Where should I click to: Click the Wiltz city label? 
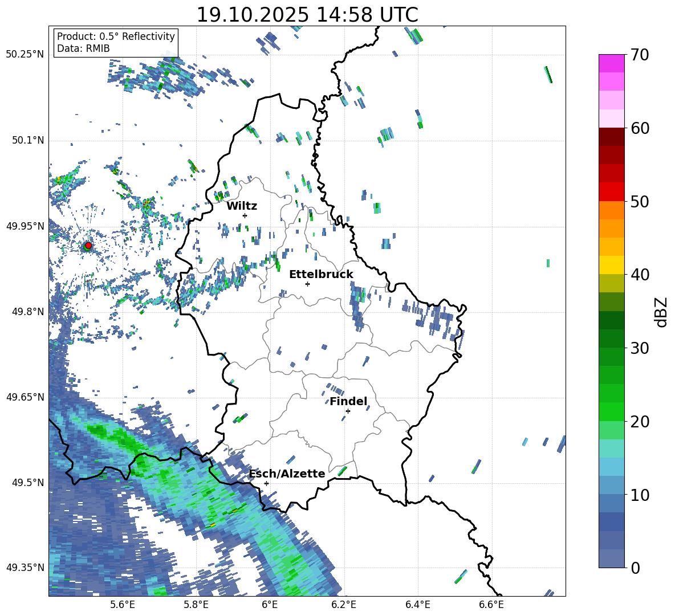click(242, 206)
